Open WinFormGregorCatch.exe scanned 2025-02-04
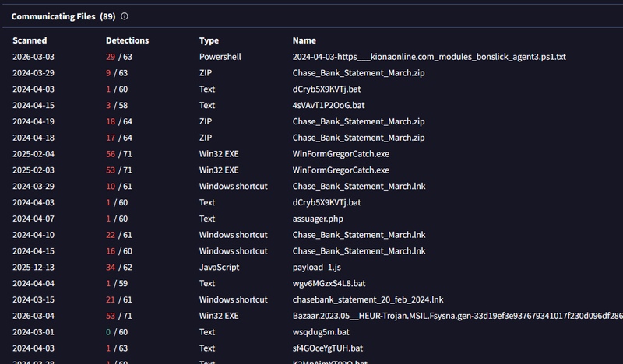This screenshot has height=364, width=623. [341, 154]
